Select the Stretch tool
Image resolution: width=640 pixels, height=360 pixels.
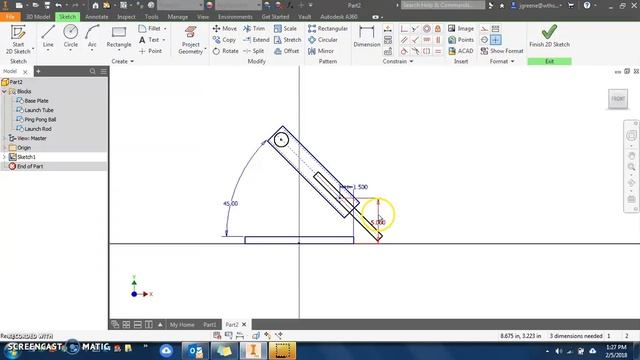pos(287,40)
